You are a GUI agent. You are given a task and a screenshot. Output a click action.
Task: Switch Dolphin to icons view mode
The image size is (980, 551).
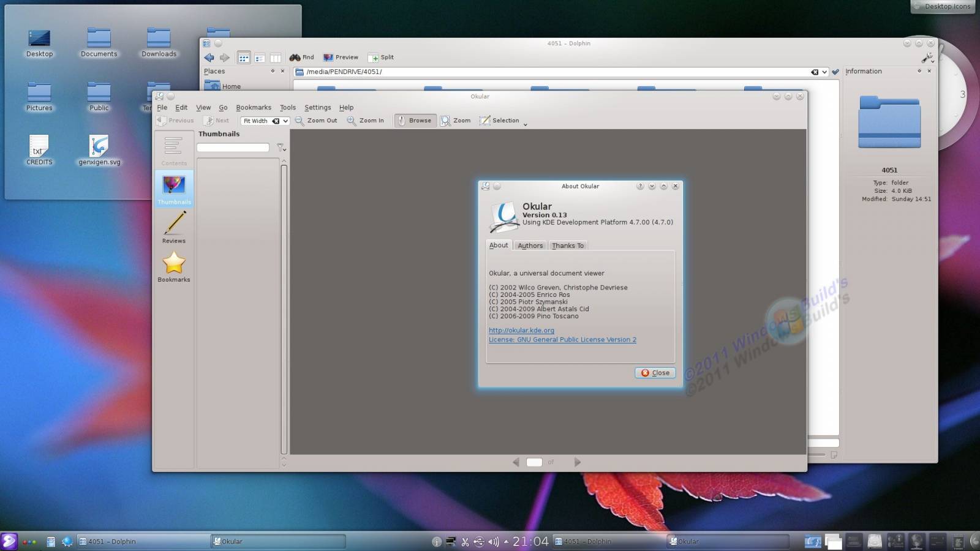pyautogui.click(x=244, y=58)
